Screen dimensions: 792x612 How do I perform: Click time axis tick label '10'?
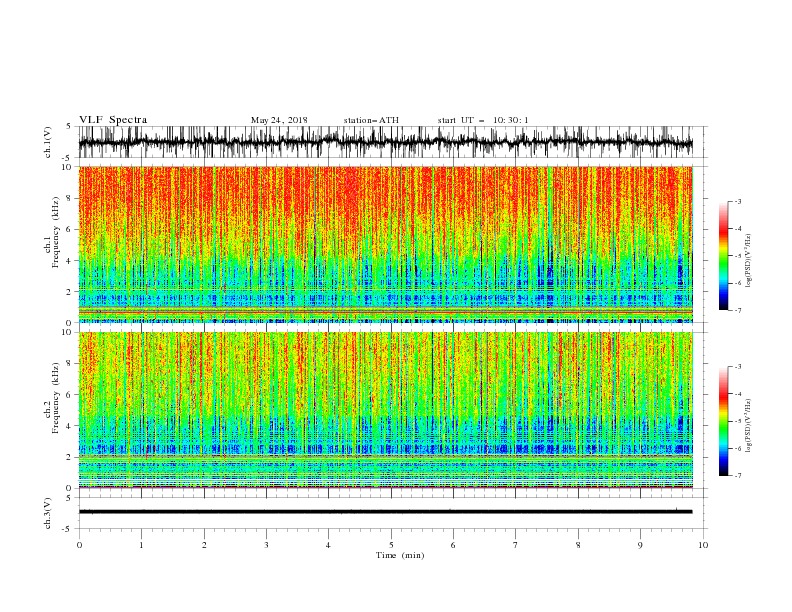click(x=703, y=545)
